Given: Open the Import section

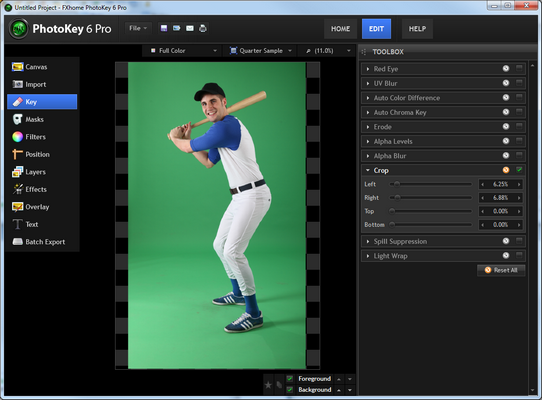Looking at the screenshot, I should [x=42, y=84].
